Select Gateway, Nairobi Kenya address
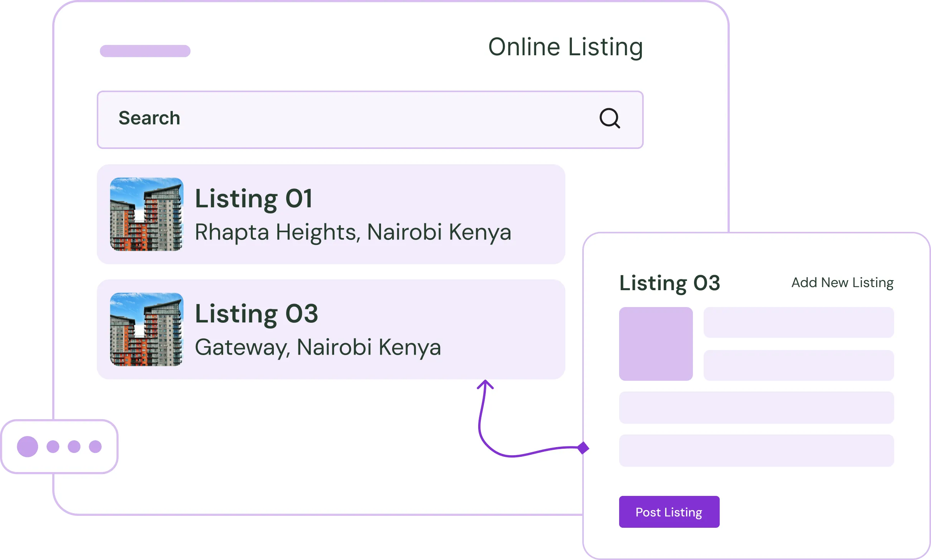931x560 pixels. [318, 347]
